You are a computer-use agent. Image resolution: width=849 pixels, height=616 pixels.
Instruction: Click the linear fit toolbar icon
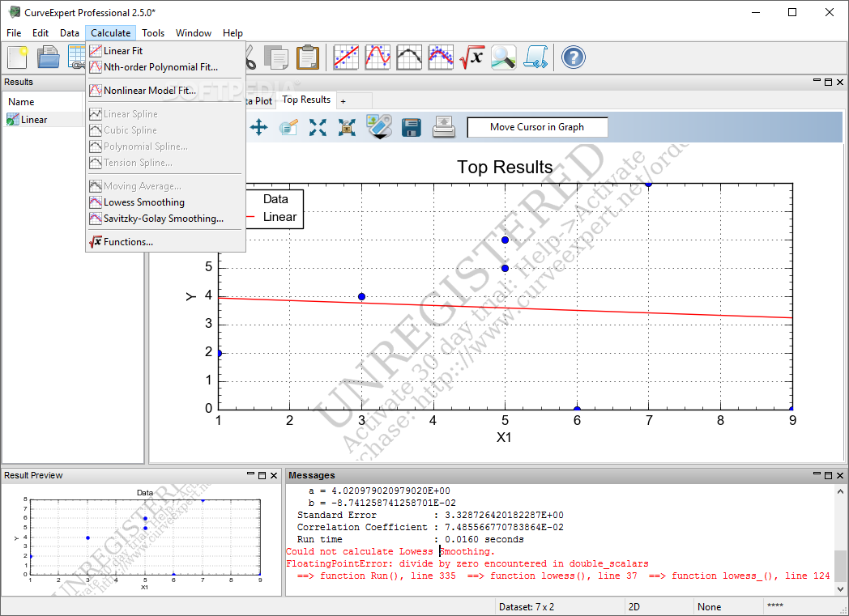346,57
